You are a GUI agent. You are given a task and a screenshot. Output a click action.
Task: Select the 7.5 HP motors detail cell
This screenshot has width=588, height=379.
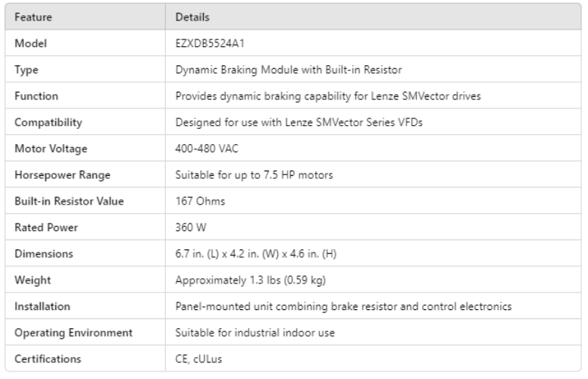[254, 175]
